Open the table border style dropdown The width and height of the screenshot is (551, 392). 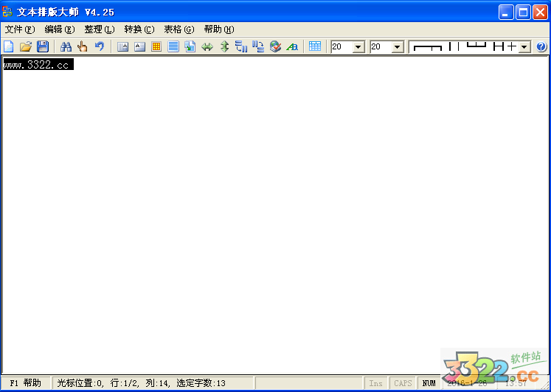(524, 46)
